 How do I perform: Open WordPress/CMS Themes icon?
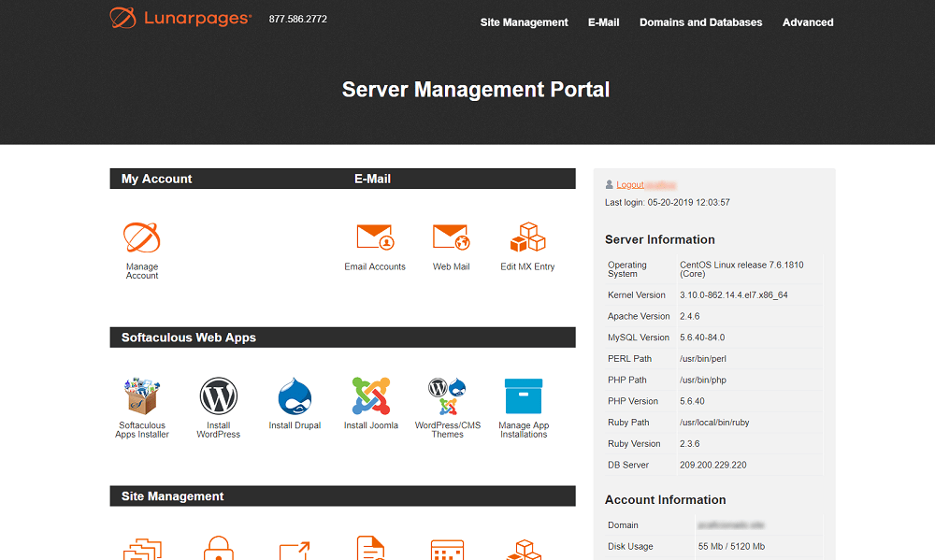tap(447, 396)
